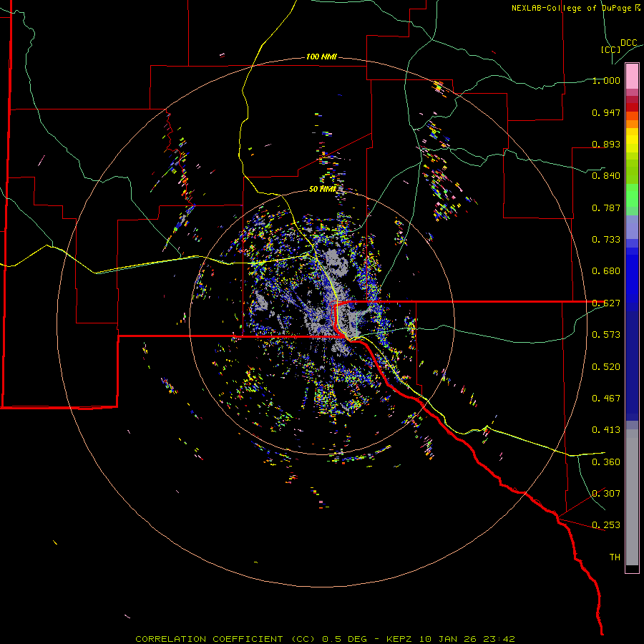Image resolution: width=644 pixels, height=644 pixels.
Task: Click the TH legend label
Action: pyautogui.click(x=615, y=557)
